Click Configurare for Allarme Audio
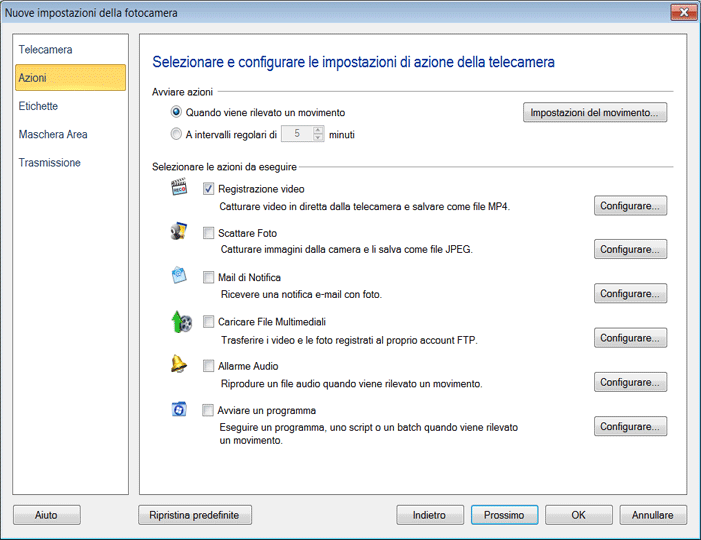The image size is (701, 540). [629, 382]
